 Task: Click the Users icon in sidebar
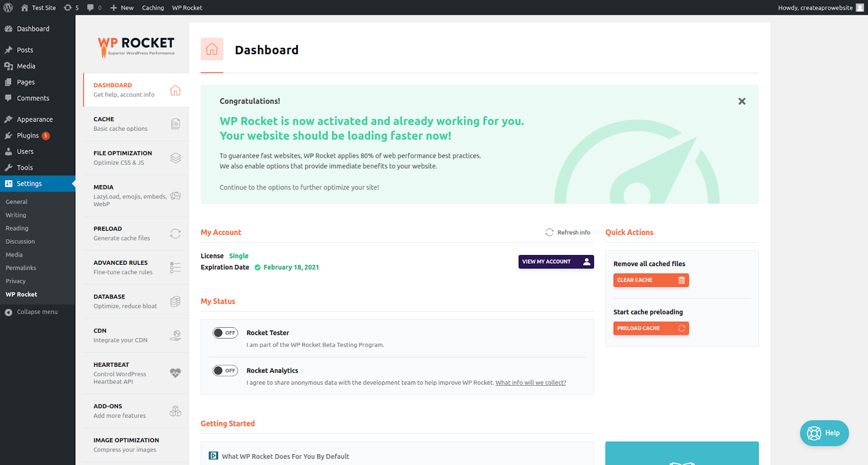pos(8,151)
